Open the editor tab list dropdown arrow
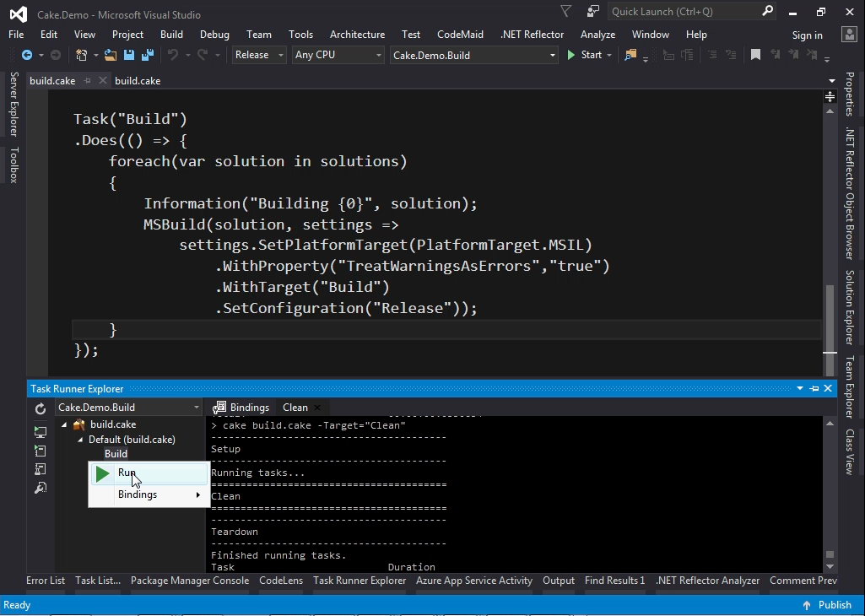865x616 pixels. (x=832, y=81)
